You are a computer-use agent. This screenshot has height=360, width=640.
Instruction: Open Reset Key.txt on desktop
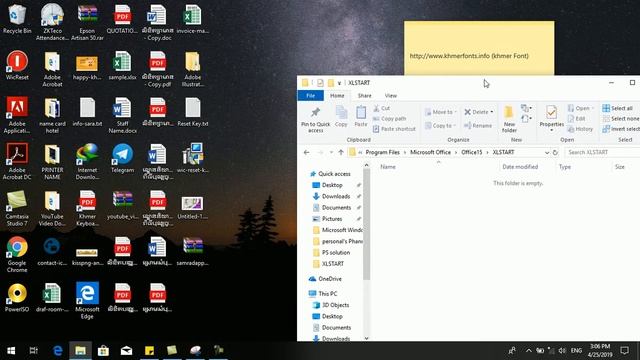click(193, 112)
